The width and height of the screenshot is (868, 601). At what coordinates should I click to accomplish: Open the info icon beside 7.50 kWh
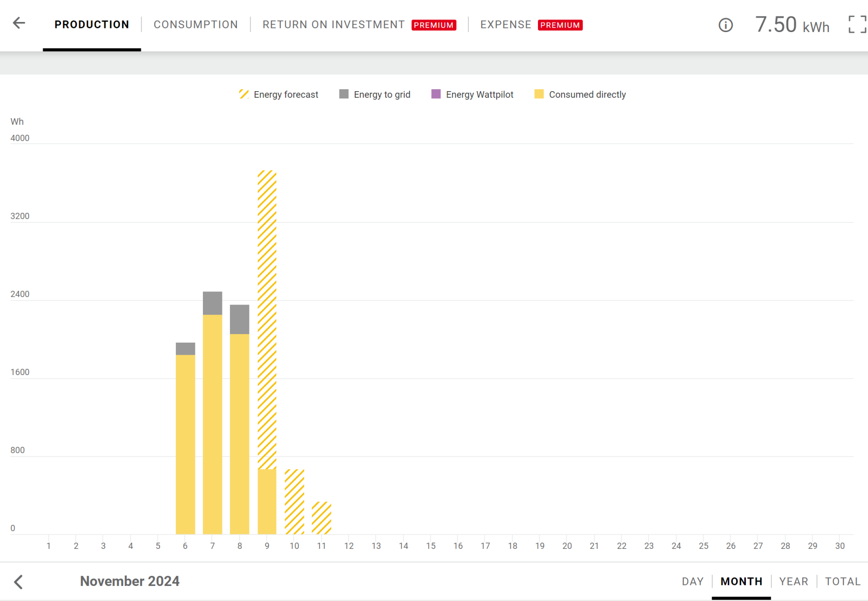725,25
